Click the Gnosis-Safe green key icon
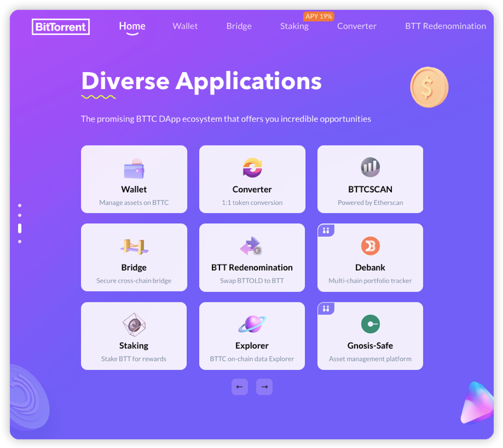The image size is (503, 448). [x=370, y=324]
